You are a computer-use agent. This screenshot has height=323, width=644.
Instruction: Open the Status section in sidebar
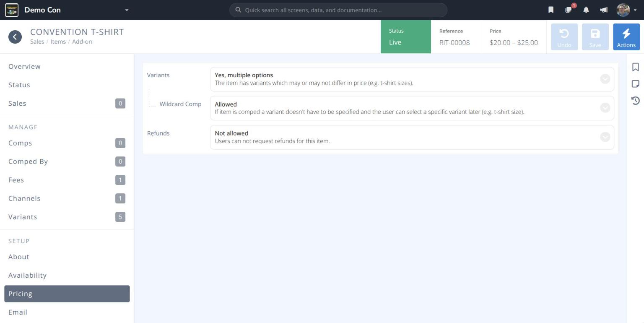[x=67, y=85]
